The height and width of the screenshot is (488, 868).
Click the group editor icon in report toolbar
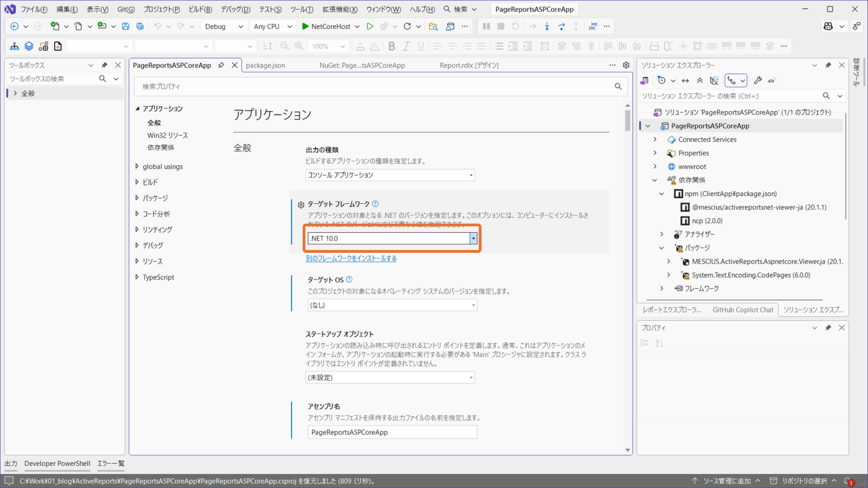[x=43, y=46]
